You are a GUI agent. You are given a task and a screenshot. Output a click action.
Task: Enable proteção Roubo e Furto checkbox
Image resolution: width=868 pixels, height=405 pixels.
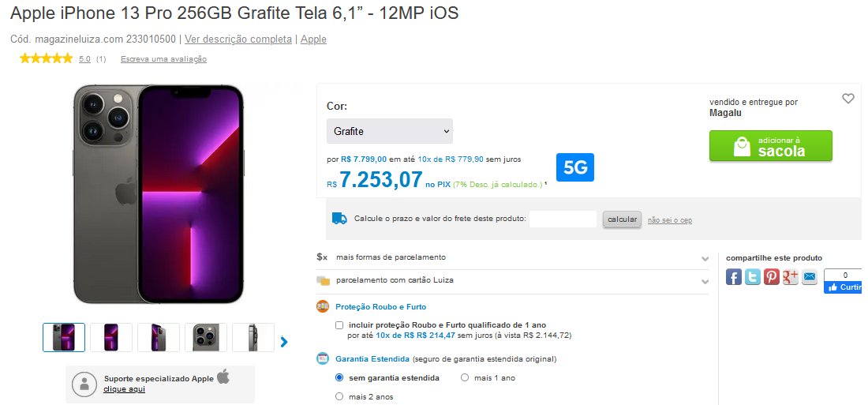point(339,325)
